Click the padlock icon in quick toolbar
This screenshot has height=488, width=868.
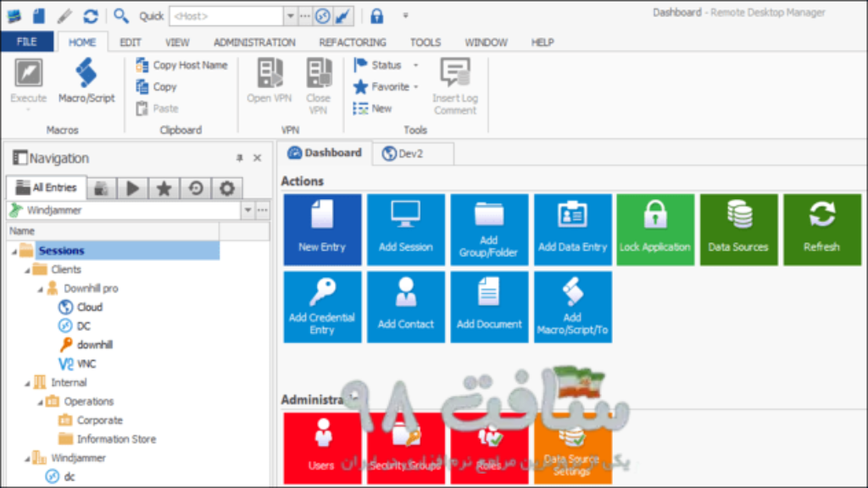pyautogui.click(x=377, y=16)
